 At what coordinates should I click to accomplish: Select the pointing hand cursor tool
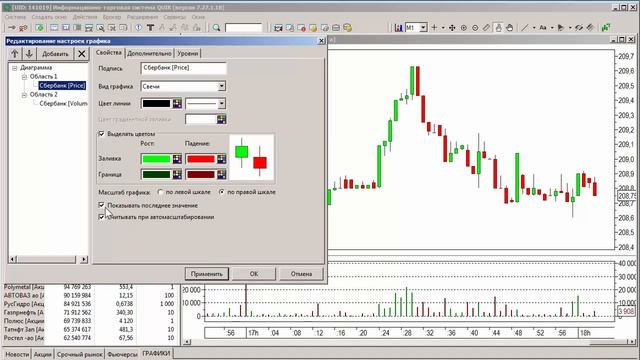point(498,27)
